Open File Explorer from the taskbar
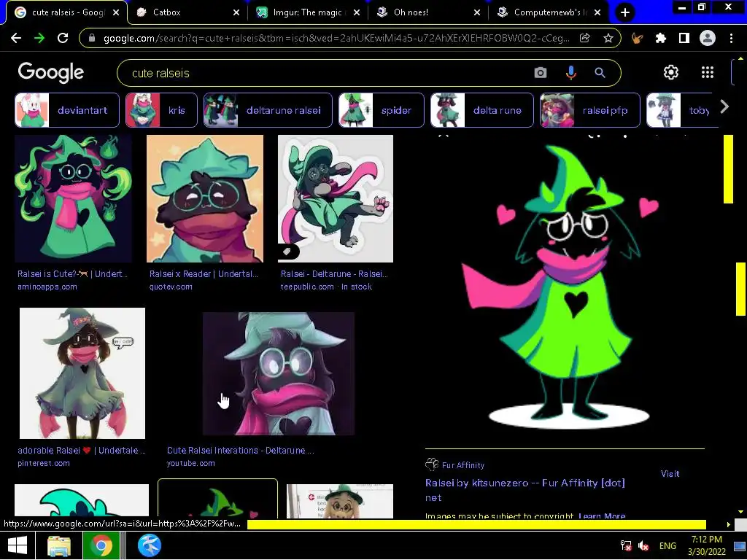Screen dimensions: 747x560 click(x=60, y=545)
